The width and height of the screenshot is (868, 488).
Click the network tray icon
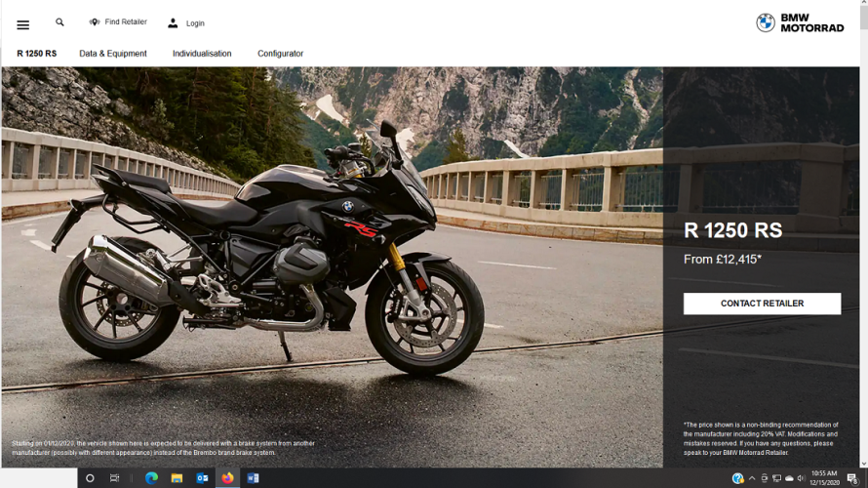(776, 478)
